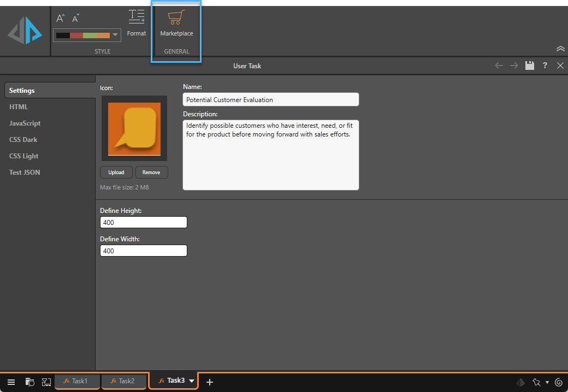Open the Marketplace from the ribbon

[x=176, y=23]
